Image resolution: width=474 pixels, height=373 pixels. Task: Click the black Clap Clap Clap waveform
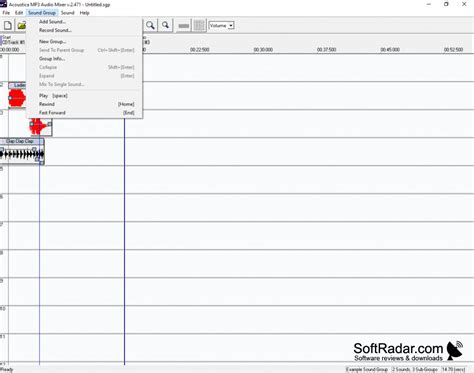click(22, 154)
